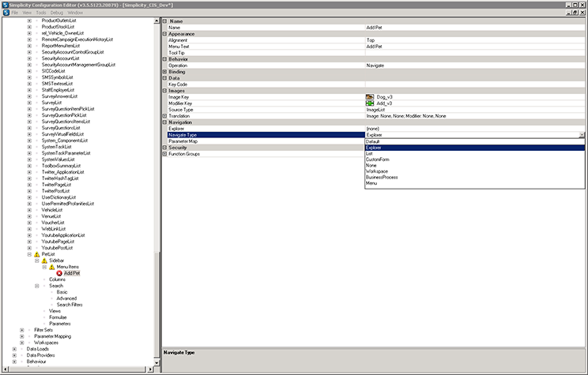Click the warning icon beside Menu Items

pyautogui.click(x=52, y=267)
